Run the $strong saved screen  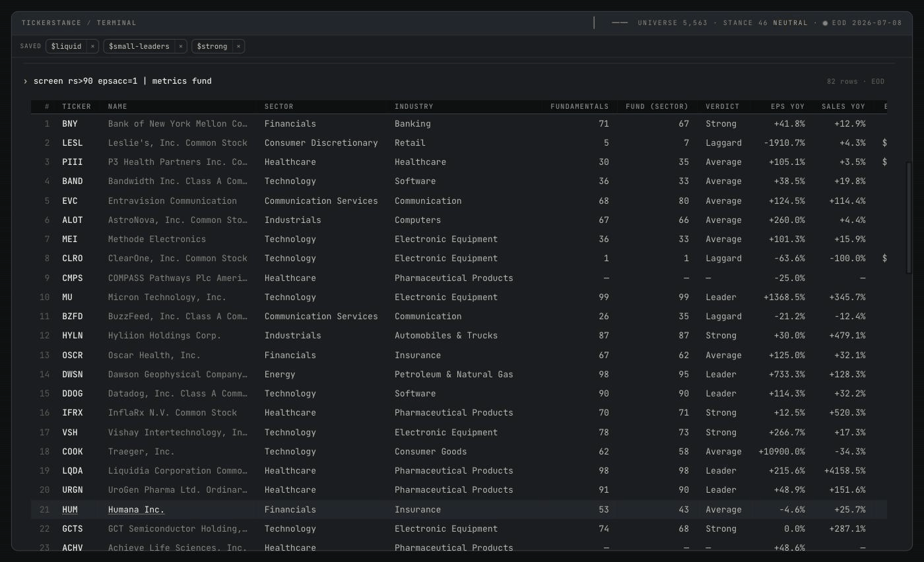click(212, 46)
